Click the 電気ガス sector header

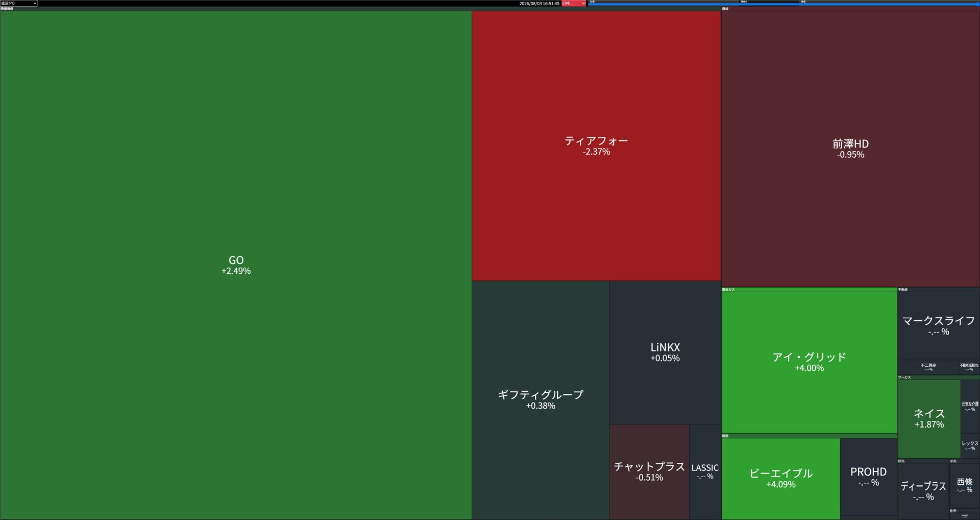pyautogui.click(x=809, y=290)
